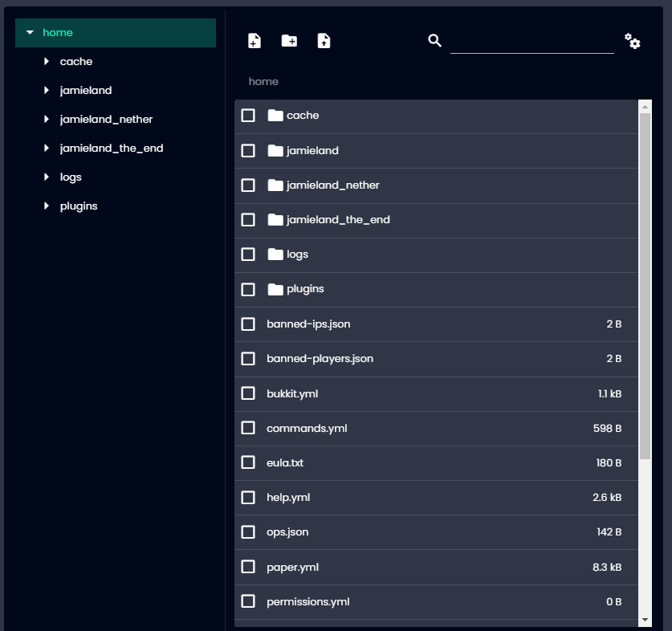
Task: Tick the commands.yml checkbox
Action: tap(248, 428)
